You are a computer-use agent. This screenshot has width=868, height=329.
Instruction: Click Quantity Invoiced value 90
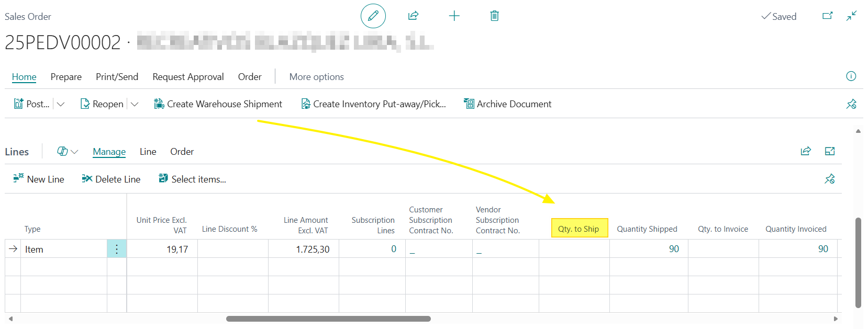(823, 249)
